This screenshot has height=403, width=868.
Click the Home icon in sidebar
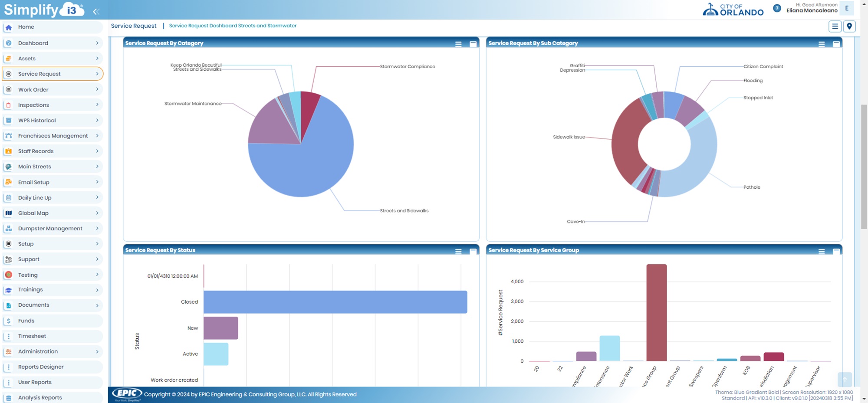[9, 27]
